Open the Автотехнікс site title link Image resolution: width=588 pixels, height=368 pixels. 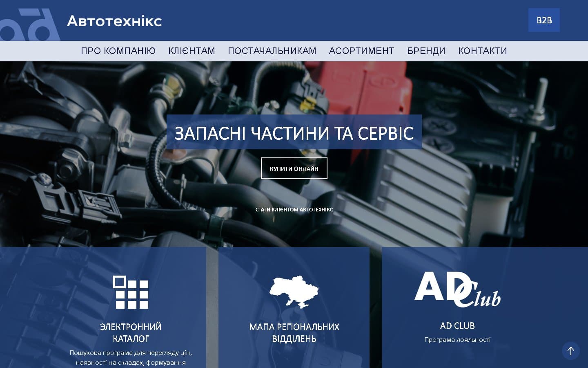[x=114, y=21]
